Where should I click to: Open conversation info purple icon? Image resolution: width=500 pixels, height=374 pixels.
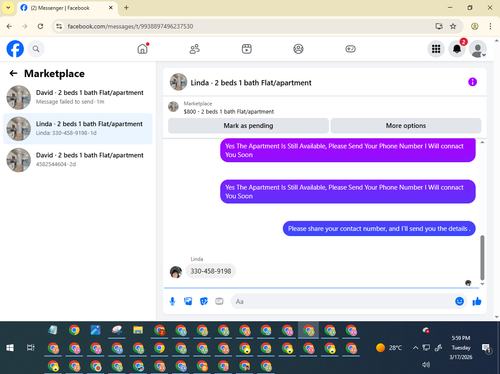pyautogui.click(x=472, y=82)
